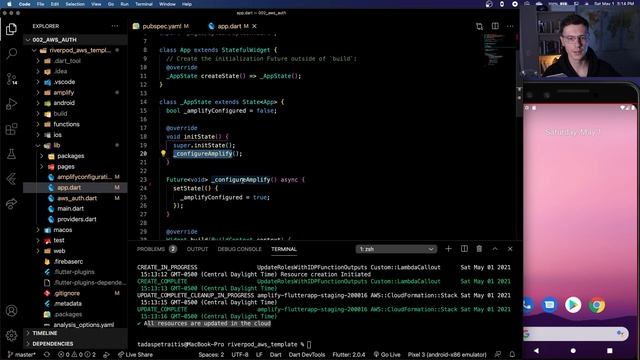Open analysis_options.yaml file

click(x=76, y=325)
